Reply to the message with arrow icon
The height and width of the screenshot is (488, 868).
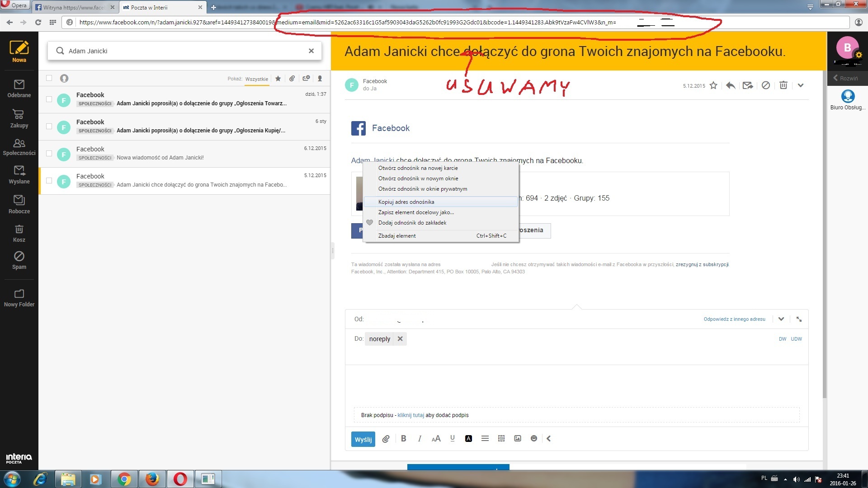[x=731, y=85]
